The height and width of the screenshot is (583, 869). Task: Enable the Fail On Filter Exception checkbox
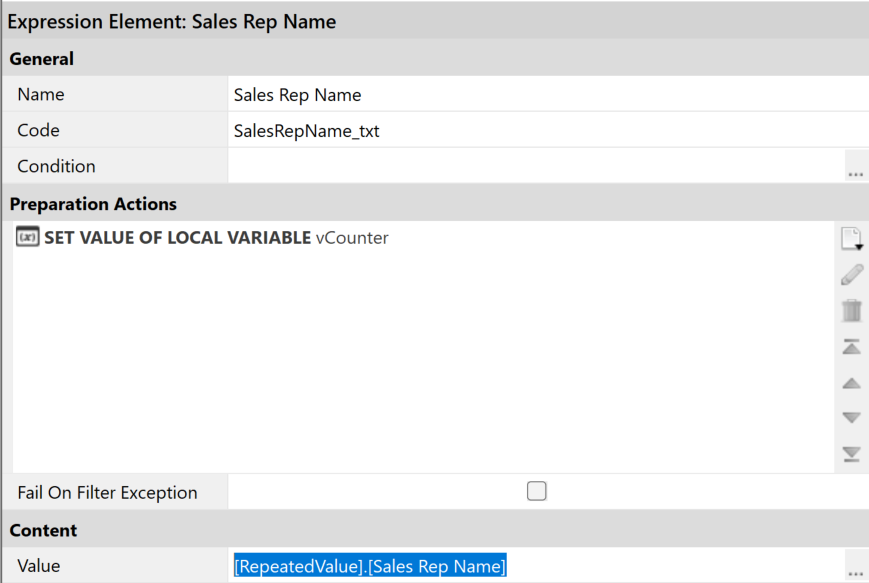(x=537, y=491)
